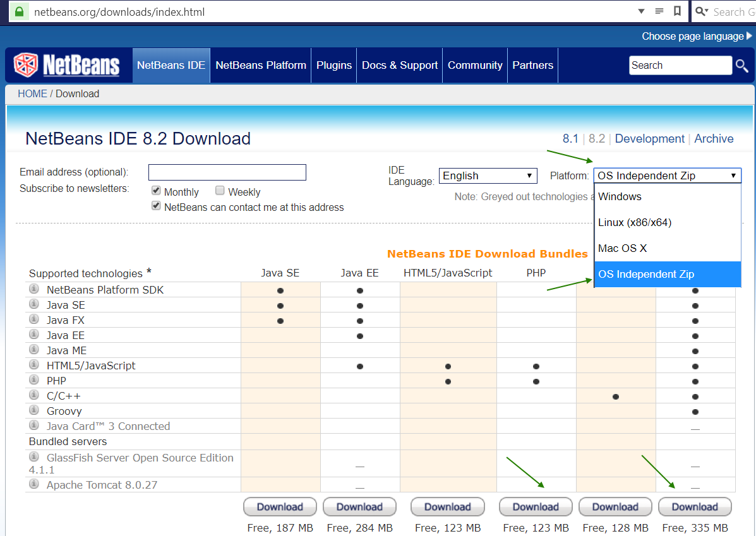
Task: Select Linux (x86/x64) platform option
Action: tap(668, 223)
